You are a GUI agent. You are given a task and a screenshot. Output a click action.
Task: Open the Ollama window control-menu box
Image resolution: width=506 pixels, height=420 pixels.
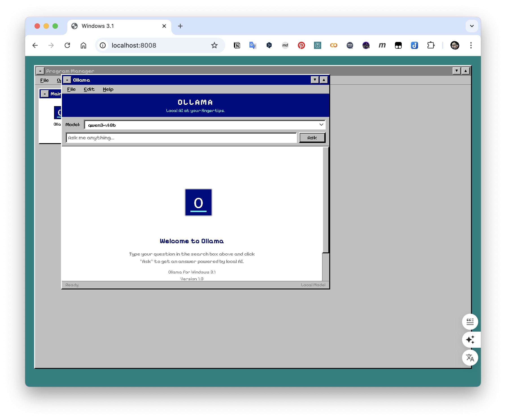pos(67,80)
